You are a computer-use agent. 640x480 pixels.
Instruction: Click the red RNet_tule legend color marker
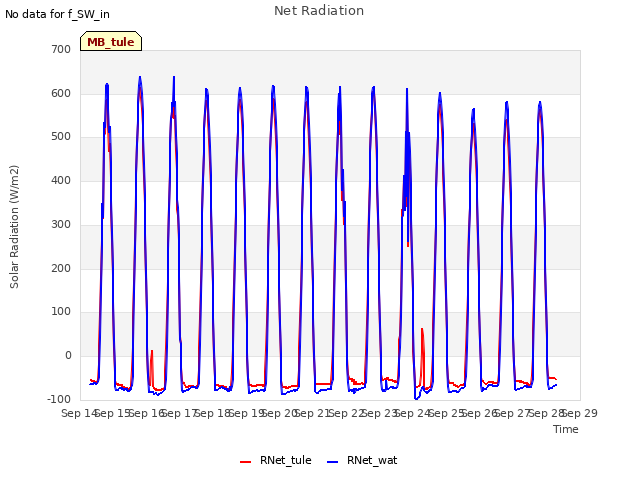[x=245, y=462]
